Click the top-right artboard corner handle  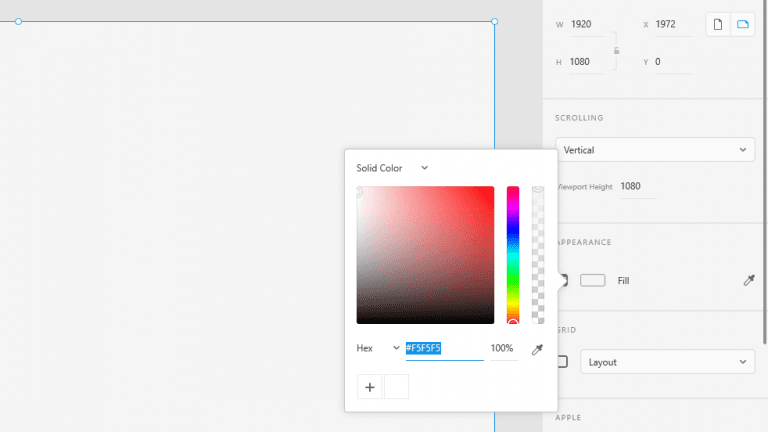pyautogui.click(x=494, y=22)
